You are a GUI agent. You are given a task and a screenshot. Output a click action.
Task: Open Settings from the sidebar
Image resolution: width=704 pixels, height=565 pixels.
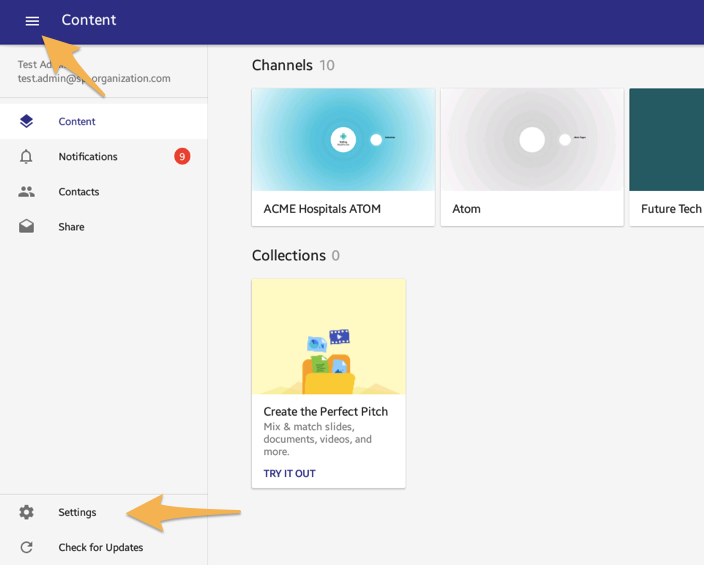click(104, 512)
